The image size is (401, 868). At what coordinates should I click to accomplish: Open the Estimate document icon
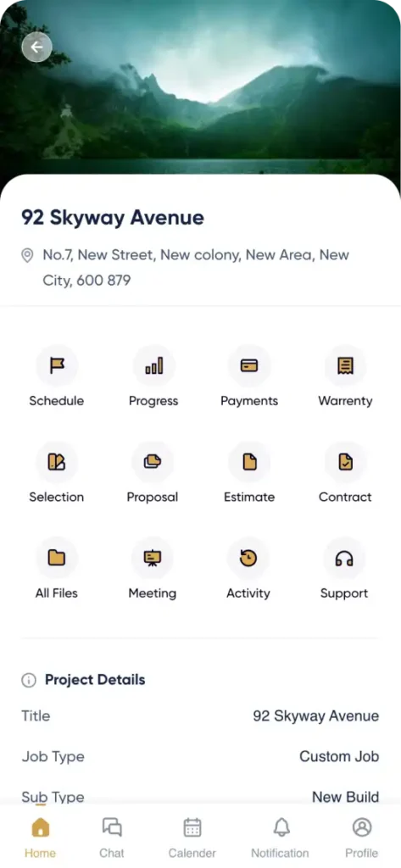[249, 462]
